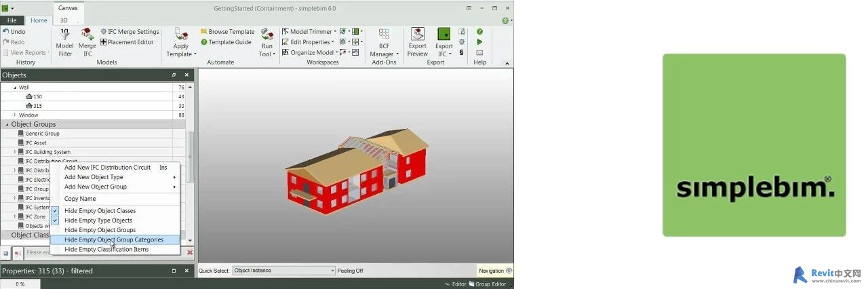Viewport: 868px width, 289px height.
Task: Open the Organize Model dropdown arrow
Action: click(x=336, y=52)
